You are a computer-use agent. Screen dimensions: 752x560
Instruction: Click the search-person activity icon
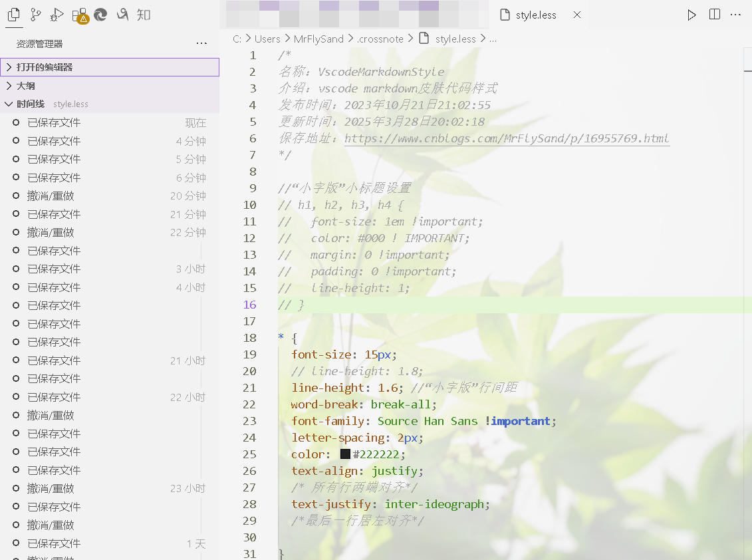tap(123, 15)
